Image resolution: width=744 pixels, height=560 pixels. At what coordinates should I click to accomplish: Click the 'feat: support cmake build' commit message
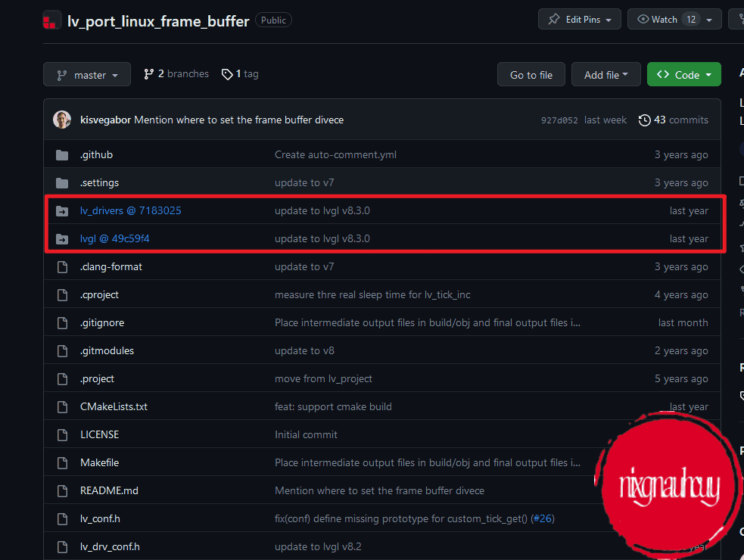pyautogui.click(x=333, y=406)
